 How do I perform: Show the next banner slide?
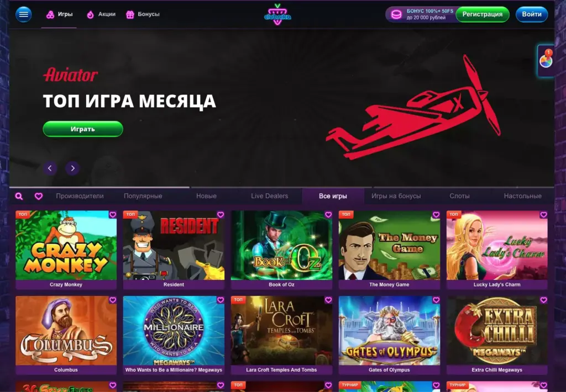coord(72,168)
